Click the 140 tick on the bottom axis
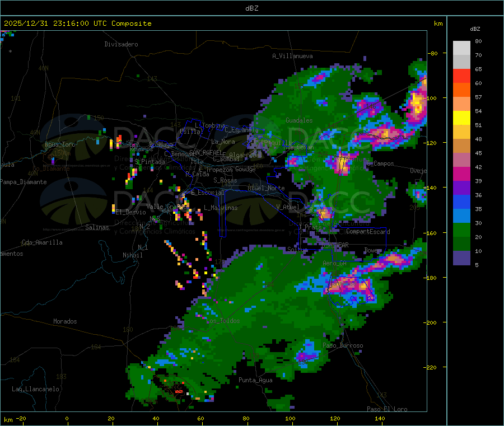 tap(380, 418)
